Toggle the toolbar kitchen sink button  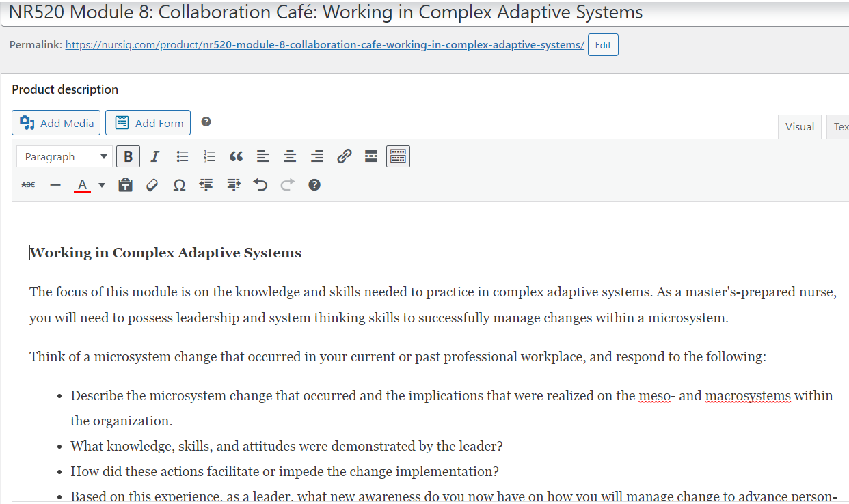coord(398,157)
